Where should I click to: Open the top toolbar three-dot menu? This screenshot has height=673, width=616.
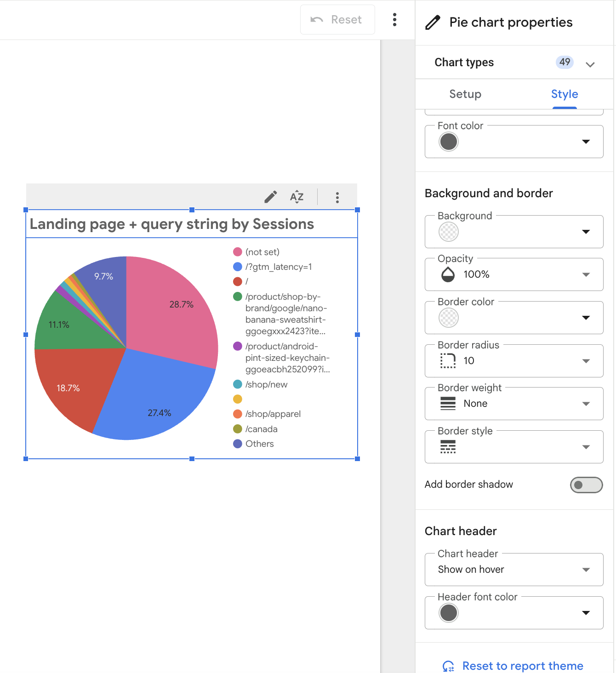pyautogui.click(x=394, y=19)
